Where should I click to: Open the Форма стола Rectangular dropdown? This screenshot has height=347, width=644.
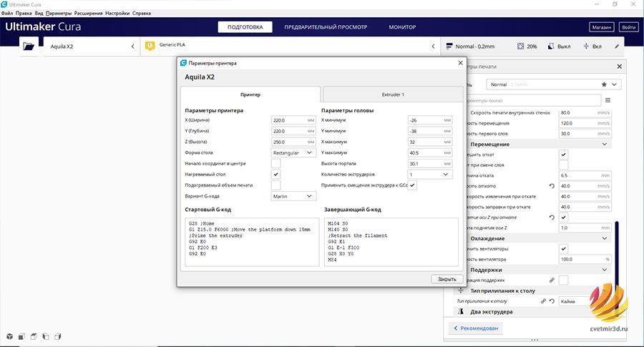pyautogui.click(x=293, y=152)
